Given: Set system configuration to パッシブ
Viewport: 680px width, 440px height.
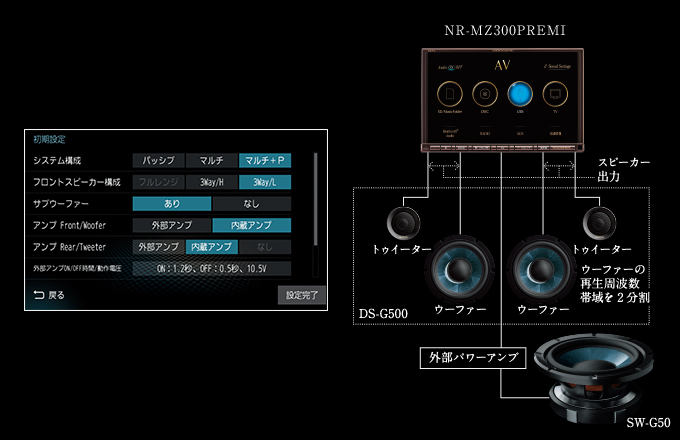Looking at the screenshot, I should pos(158,160).
